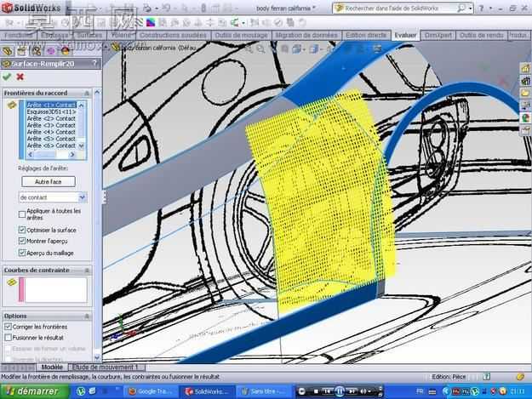Toggle 'Appliquer à toutes les arêtes' checkbox
The image size is (532, 399).
22,214
